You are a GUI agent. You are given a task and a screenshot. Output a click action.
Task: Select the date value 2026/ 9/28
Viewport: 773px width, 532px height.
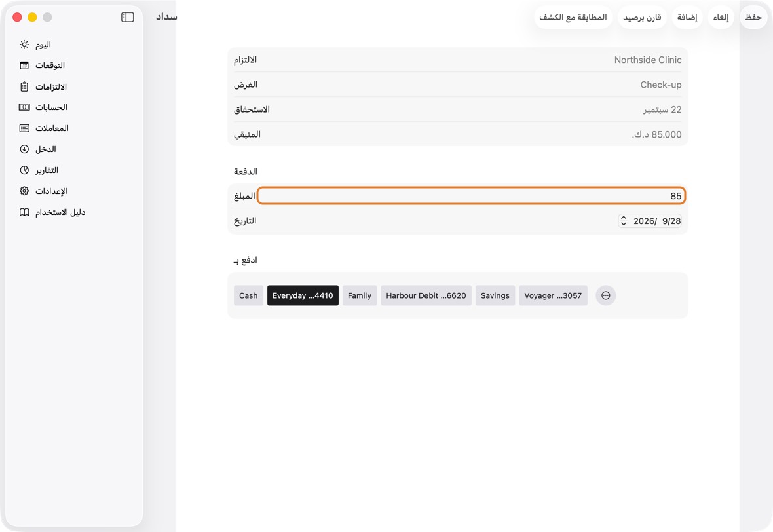pos(657,221)
